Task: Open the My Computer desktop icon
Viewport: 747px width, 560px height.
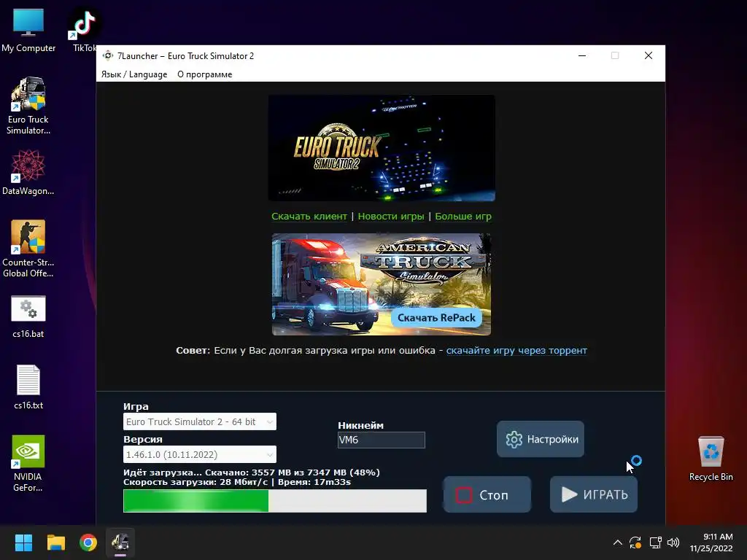Action: [28, 29]
